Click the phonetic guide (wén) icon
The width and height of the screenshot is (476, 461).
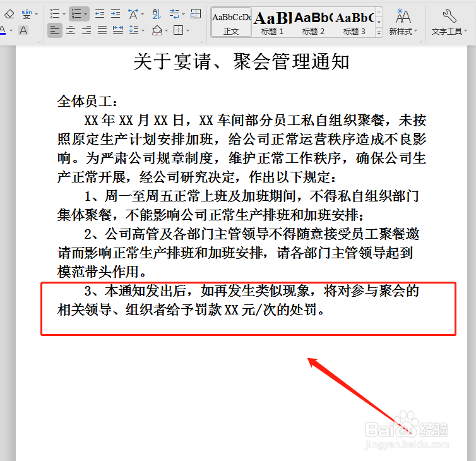click(27, 14)
